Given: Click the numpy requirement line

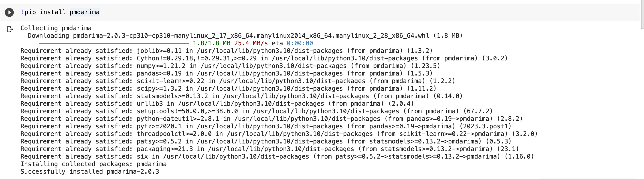Looking at the screenshot, I should click(230, 66).
